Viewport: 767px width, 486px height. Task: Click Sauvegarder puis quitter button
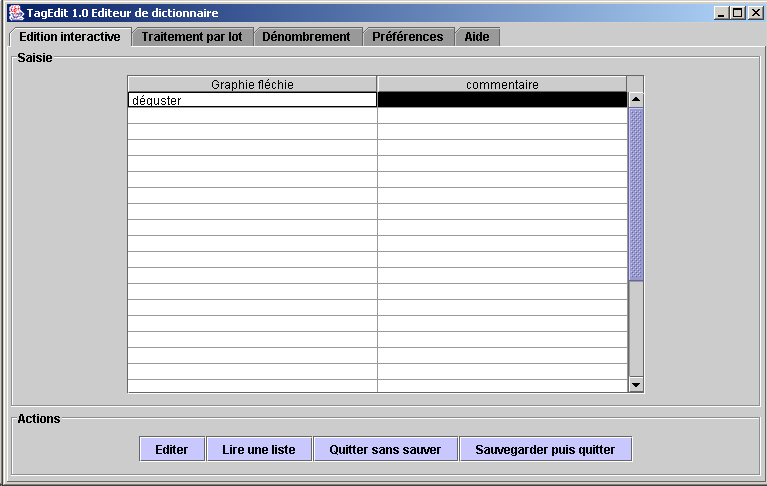(x=545, y=449)
